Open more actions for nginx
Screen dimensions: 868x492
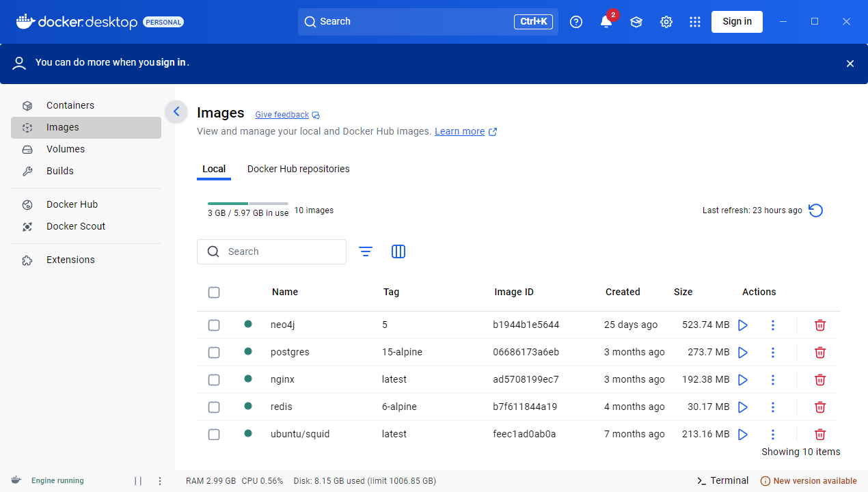tap(773, 380)
